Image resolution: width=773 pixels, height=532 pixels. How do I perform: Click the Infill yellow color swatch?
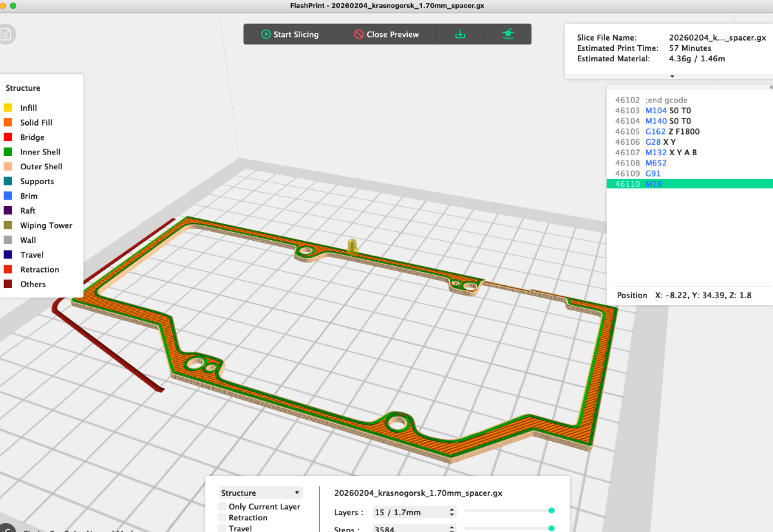(8, 108)
